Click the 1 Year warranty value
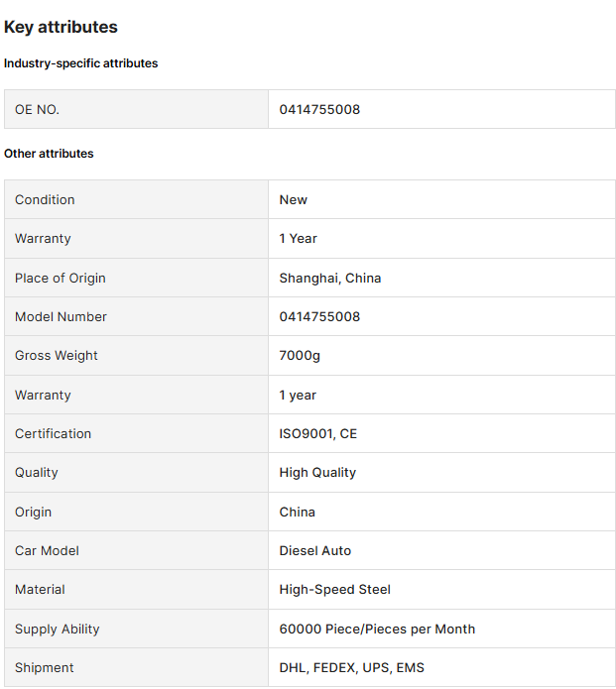Viewport: 616px width, 689px height. point(299,239)
